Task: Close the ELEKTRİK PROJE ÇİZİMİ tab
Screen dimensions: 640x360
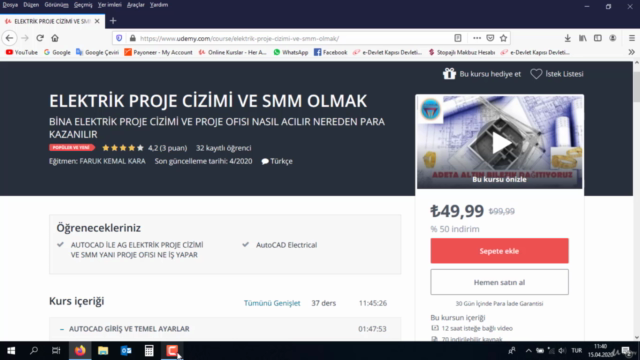Action: pos(97,21)
